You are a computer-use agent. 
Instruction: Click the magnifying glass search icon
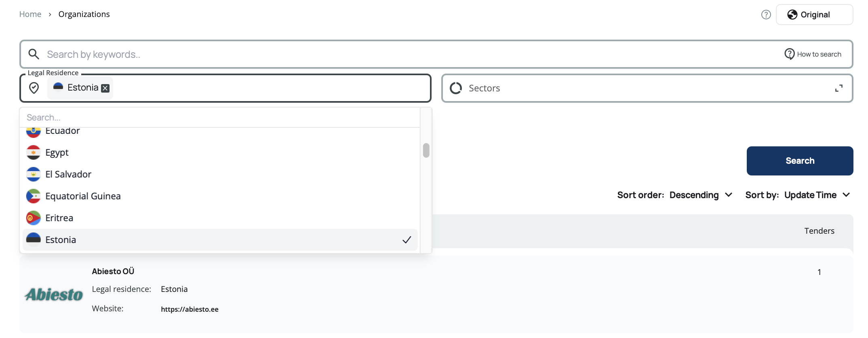[34, 54]
